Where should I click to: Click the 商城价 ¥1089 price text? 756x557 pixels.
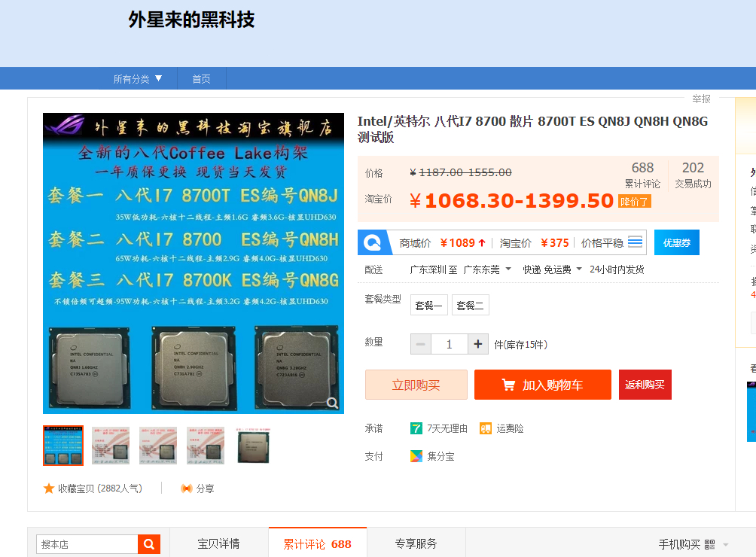(442, 243)
